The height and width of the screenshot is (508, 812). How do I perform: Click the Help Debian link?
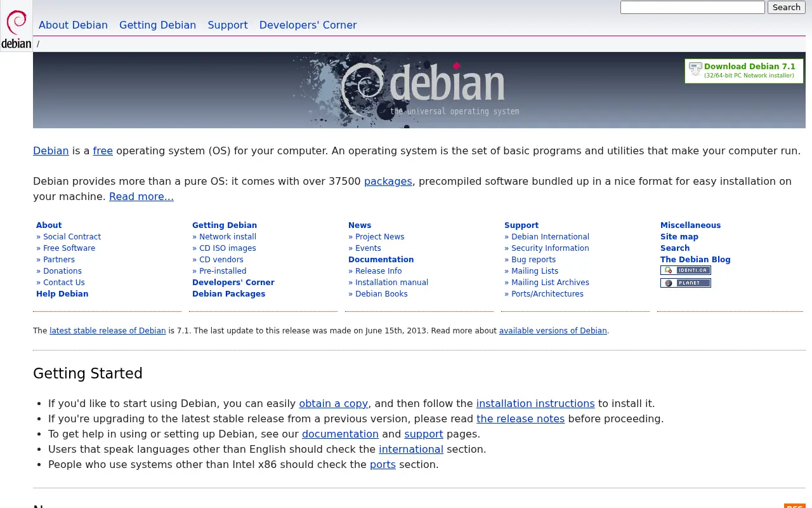62,294
